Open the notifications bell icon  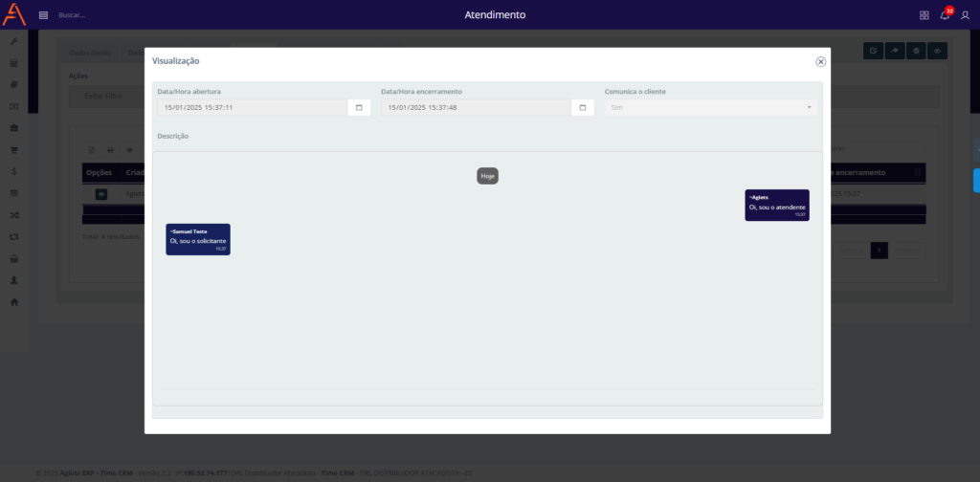click(945, 15)
